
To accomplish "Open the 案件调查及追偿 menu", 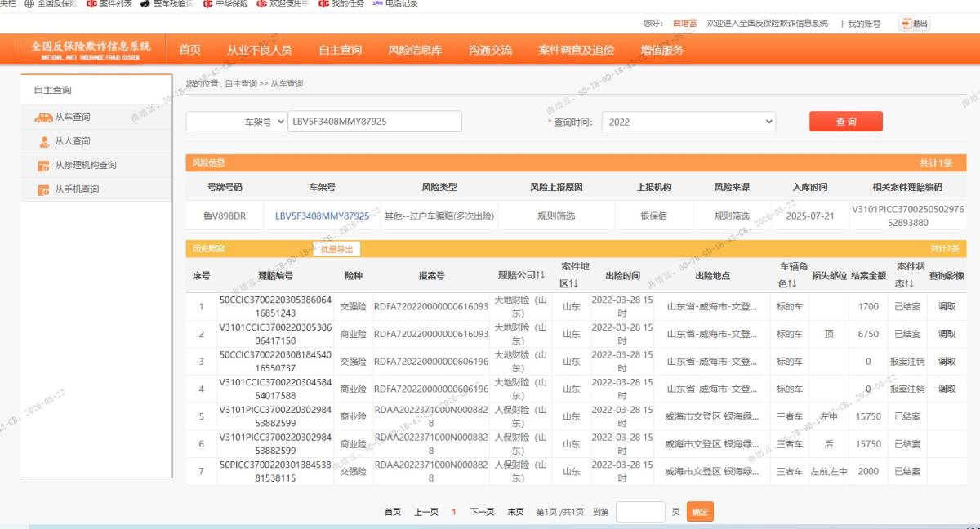I will pyautogui.click(x=576, y=50).
